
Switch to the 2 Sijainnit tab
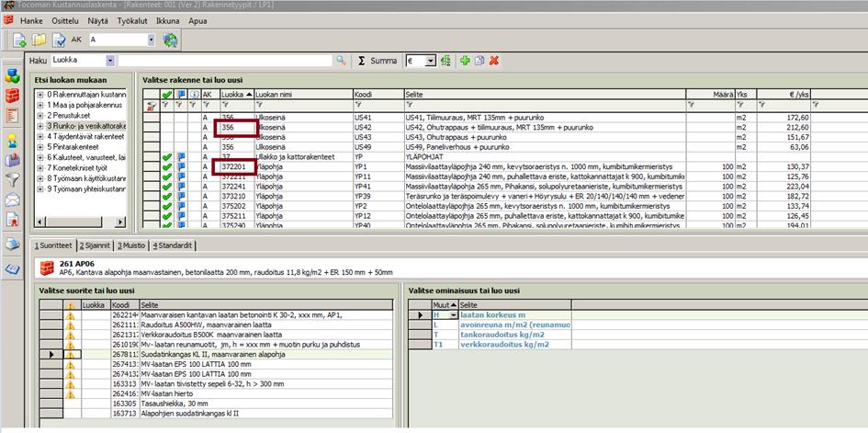96,245
